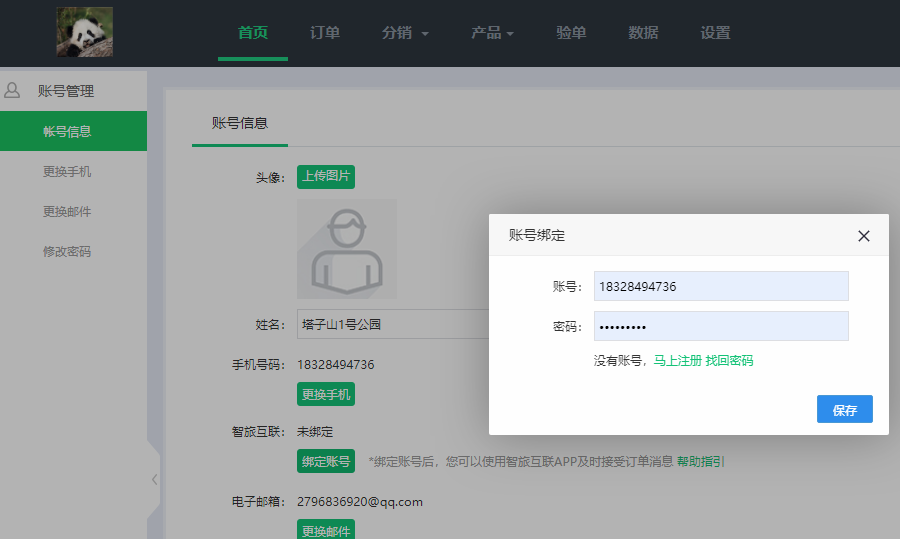
Task: Open the 分销 dropdown menu
Action: click(405, 33)
